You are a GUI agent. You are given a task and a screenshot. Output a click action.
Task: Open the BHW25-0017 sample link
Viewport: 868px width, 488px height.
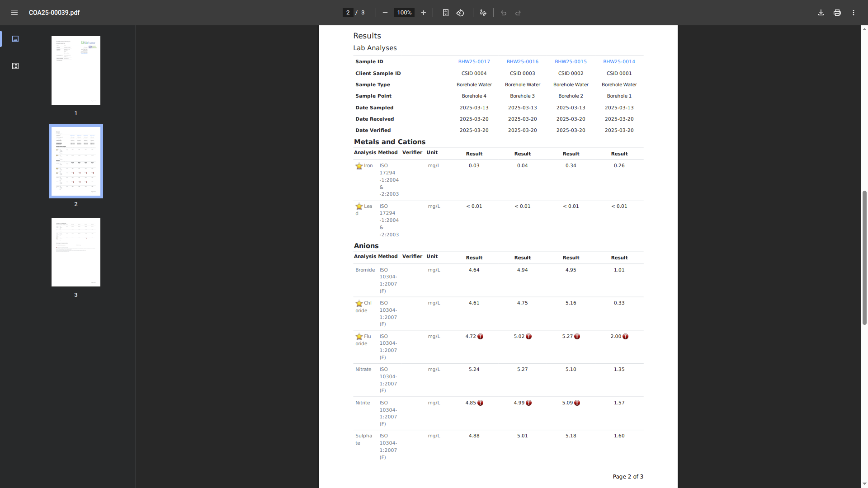pyautogui.click(x=474, y=61)
